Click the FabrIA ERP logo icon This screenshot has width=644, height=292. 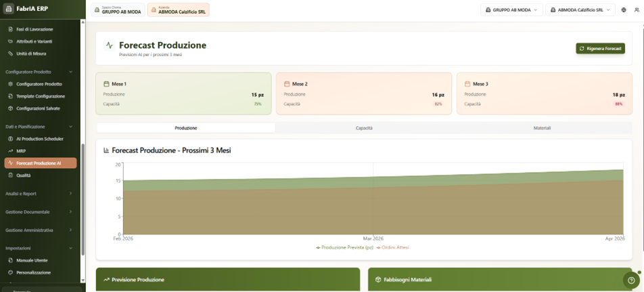pos(9,9)
